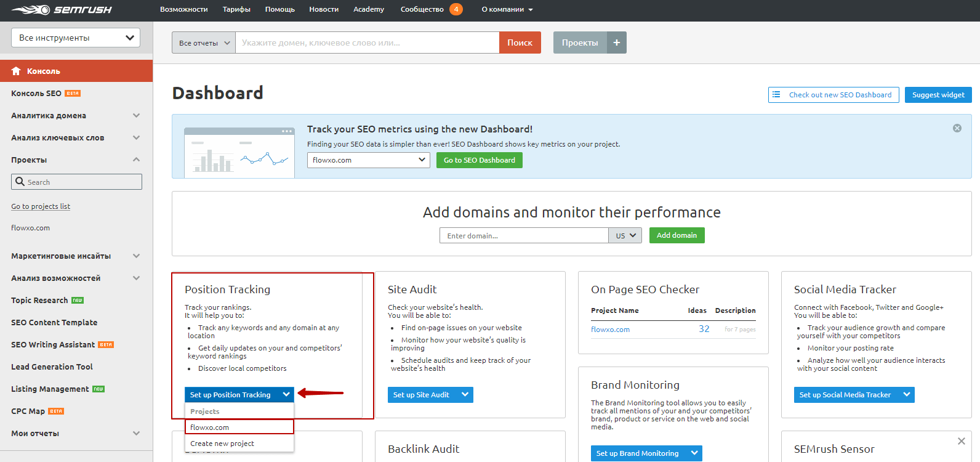Go to Консоль in the sidebar
980x462 pixels.
coord(76,71)
